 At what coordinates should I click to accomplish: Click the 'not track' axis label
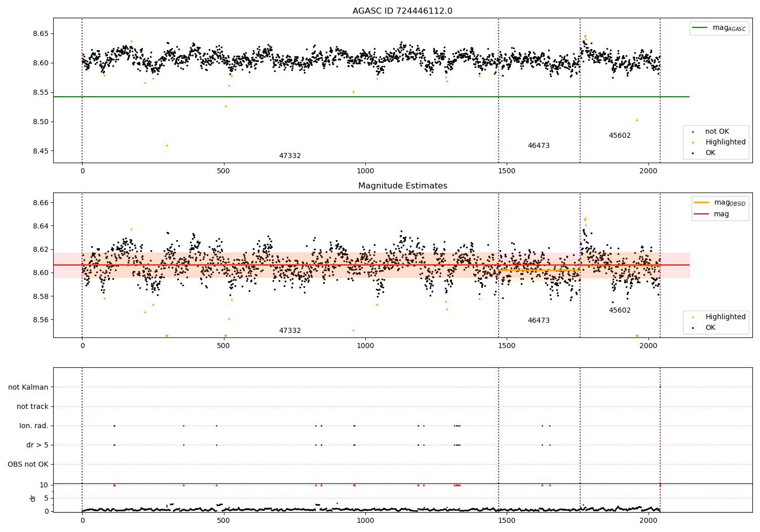(32, 407)
